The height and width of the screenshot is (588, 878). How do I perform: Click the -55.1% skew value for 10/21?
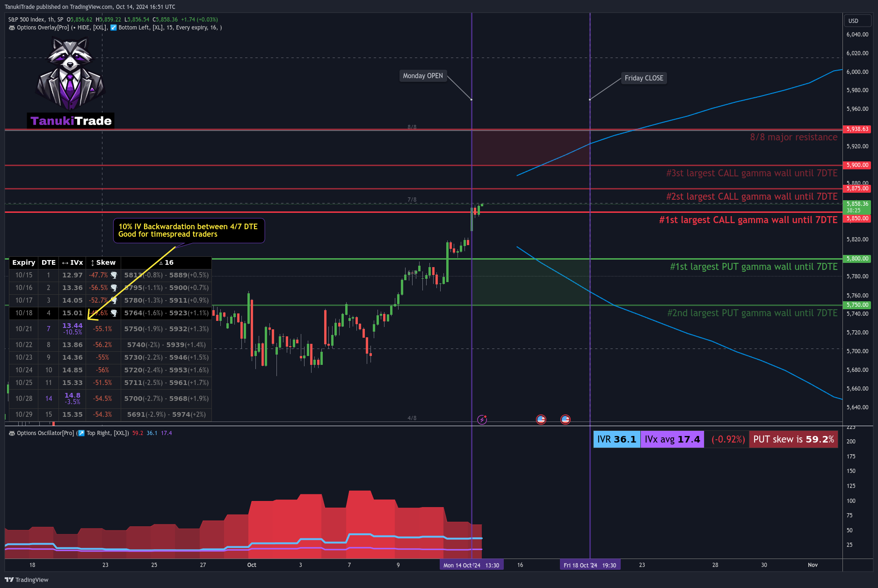click(102, 329)
